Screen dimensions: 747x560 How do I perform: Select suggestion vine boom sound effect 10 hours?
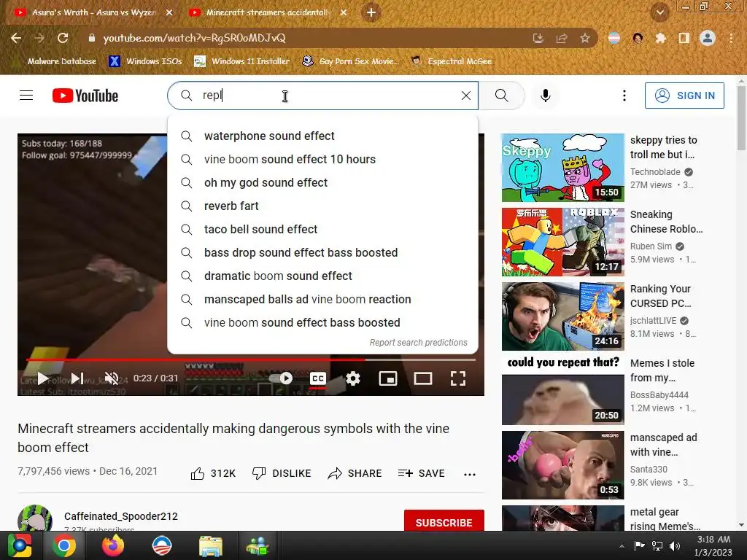point(322,160)
